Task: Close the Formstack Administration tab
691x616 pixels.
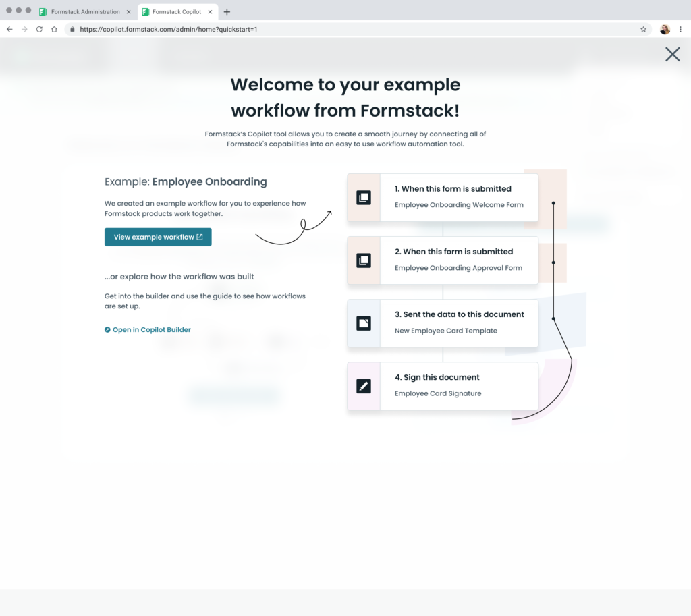Action: click(129, 12)
